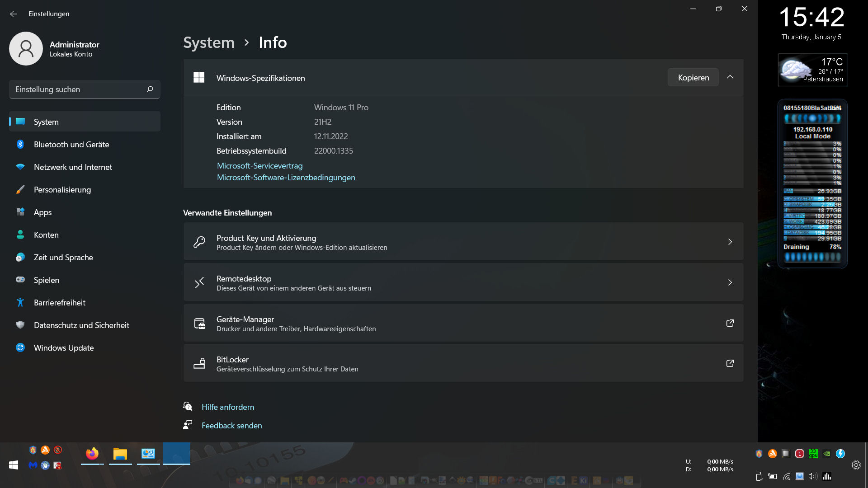
Task: Click the Zeit und Sprache globe icon
Action: tap(20, 257)
